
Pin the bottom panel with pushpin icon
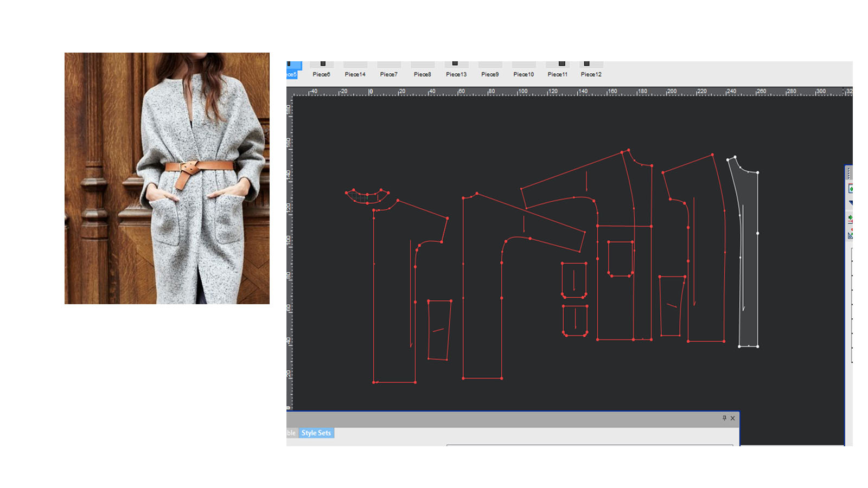click(x=724, y=418)
